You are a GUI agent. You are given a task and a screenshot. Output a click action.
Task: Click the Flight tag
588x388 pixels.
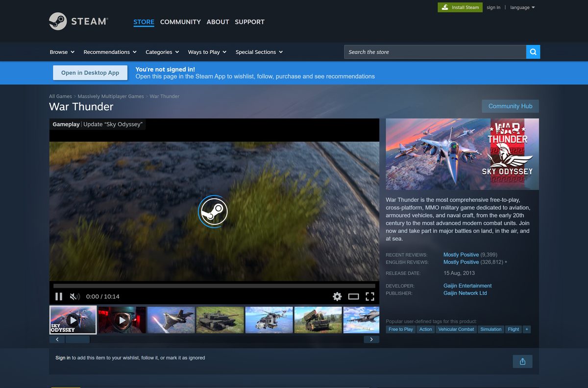pos(514,329)
